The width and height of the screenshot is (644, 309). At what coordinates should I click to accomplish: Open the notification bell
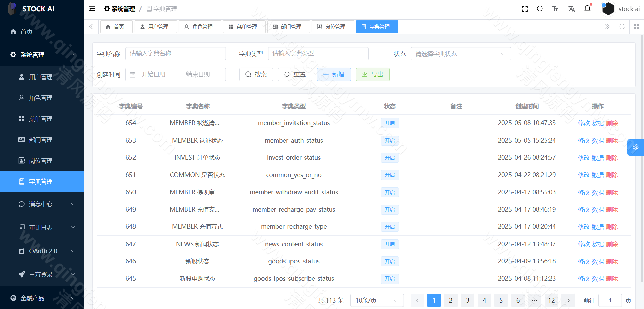(x=587, y=9)
